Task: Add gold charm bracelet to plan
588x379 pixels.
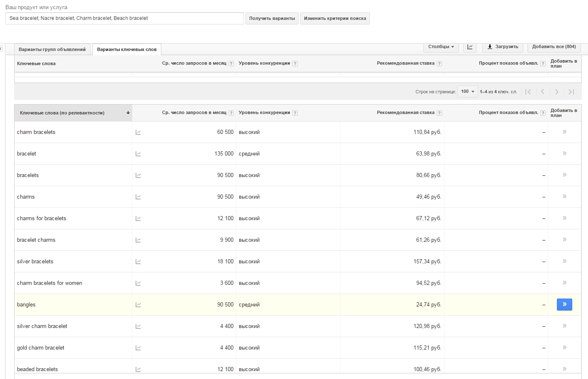Action: 564,347
